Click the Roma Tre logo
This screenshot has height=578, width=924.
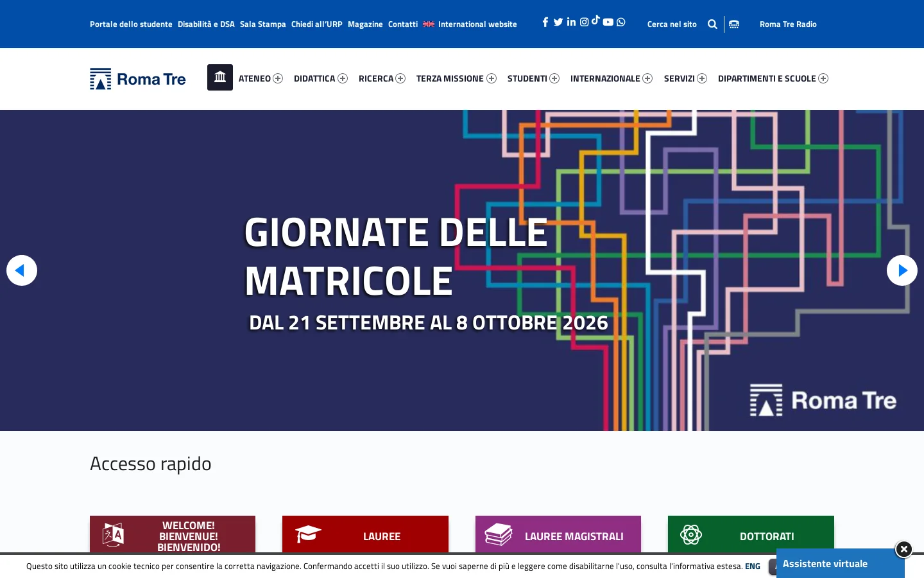click(x=138, y=79)
